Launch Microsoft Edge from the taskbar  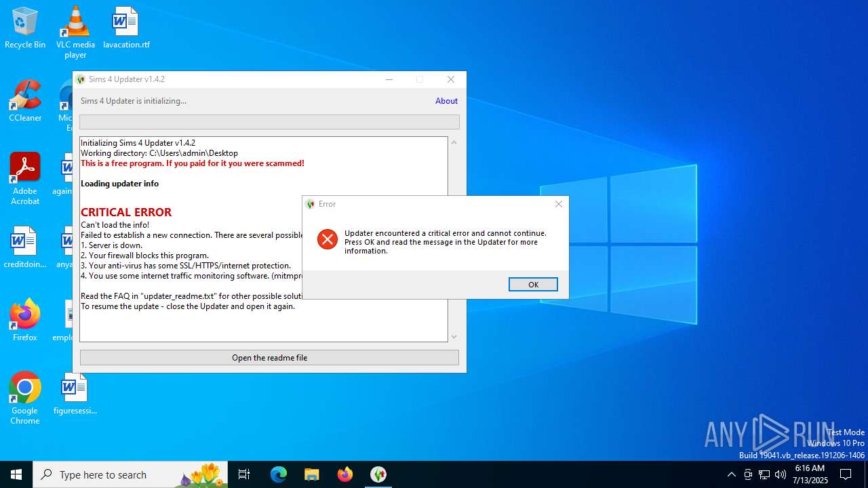[279, 474]
